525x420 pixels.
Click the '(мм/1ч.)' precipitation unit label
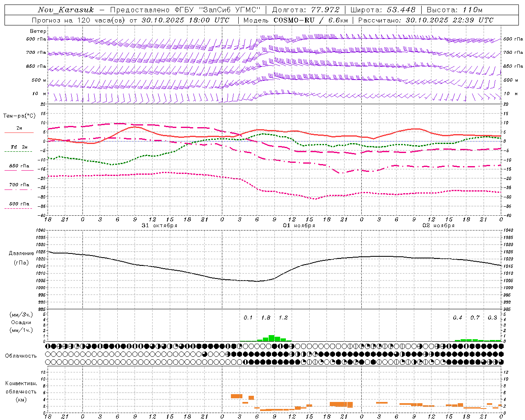point(21,330)
